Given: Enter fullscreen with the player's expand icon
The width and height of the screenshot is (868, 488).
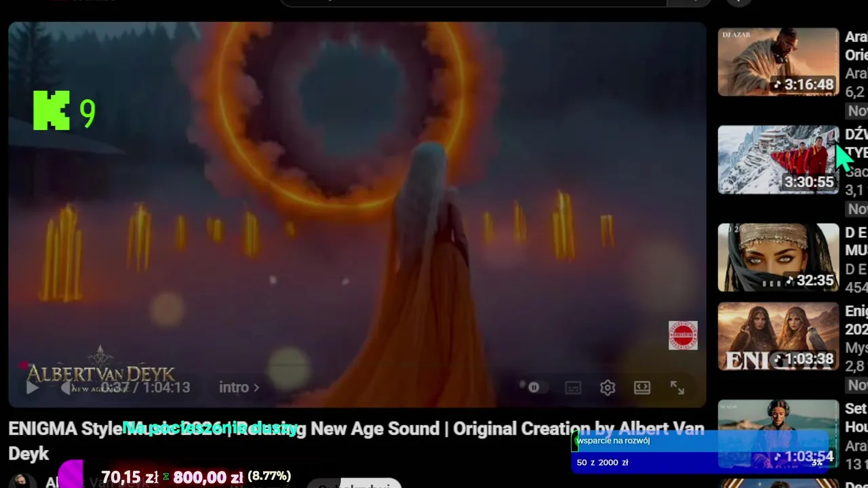Looking at the screenshot, I should (x=677, y=387).
